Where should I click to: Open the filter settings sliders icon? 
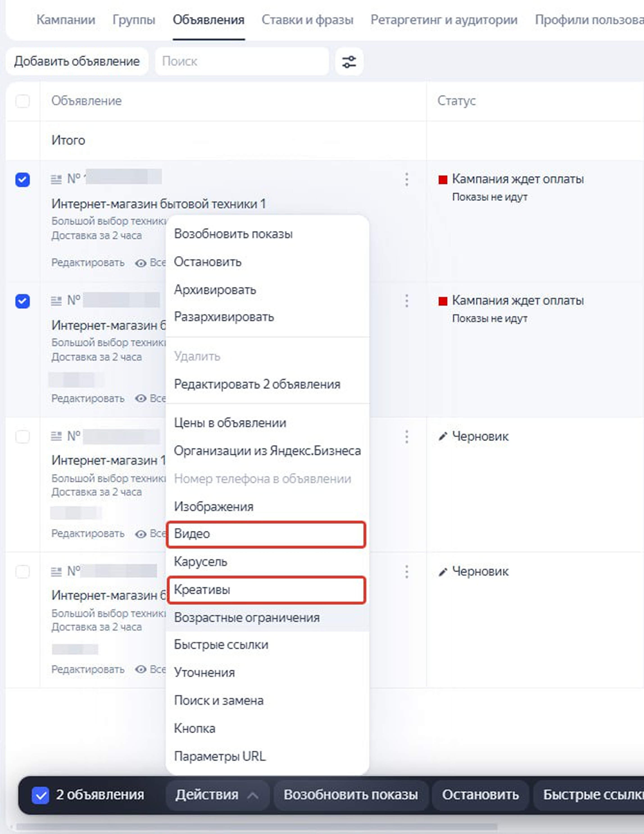coord(349,61)
